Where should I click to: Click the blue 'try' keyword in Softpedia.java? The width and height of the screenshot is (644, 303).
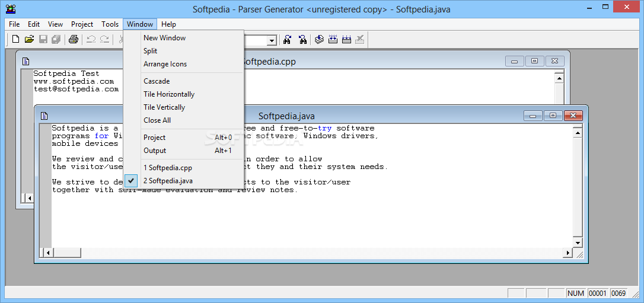324,128
